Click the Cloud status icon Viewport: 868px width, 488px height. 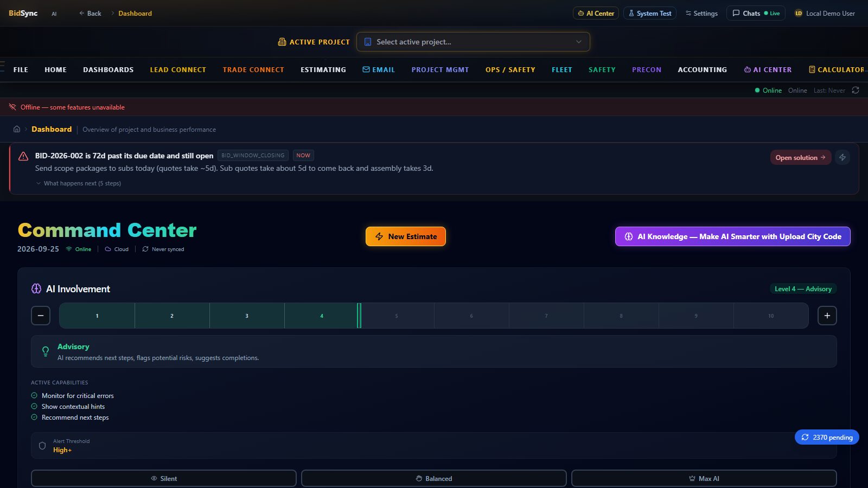(108, 249)
